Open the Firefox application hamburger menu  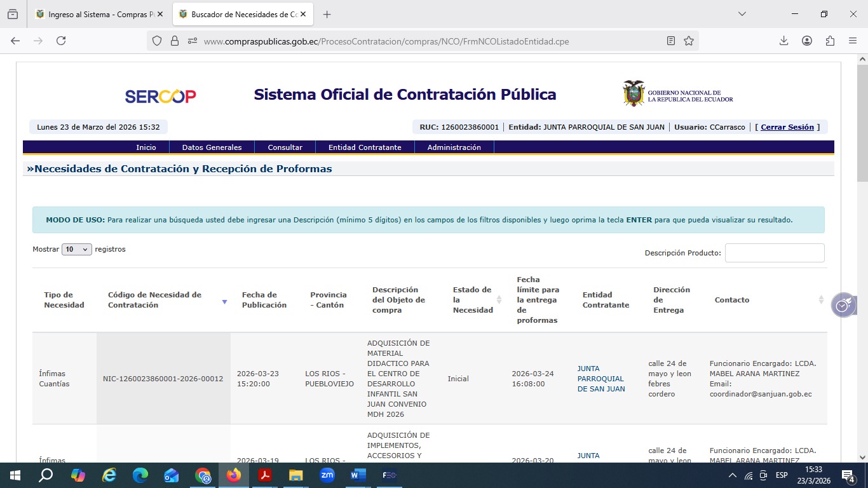[x=853, y=41]
